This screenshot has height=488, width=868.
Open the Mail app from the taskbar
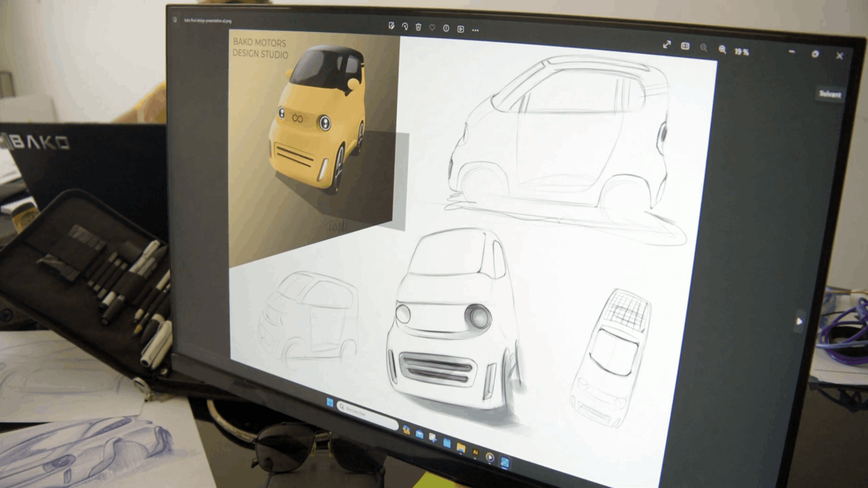coord(419,434)
